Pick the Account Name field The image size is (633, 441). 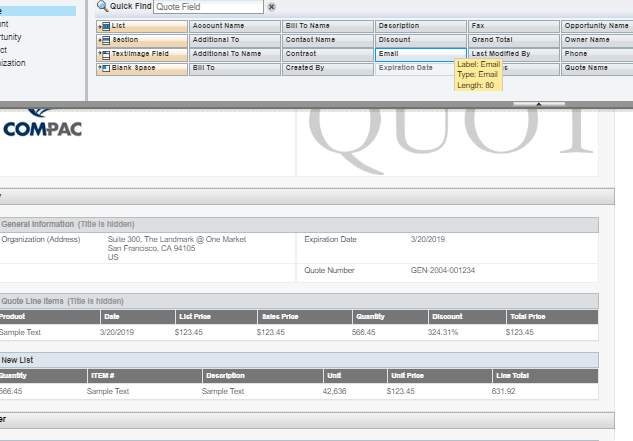[235, 26]
